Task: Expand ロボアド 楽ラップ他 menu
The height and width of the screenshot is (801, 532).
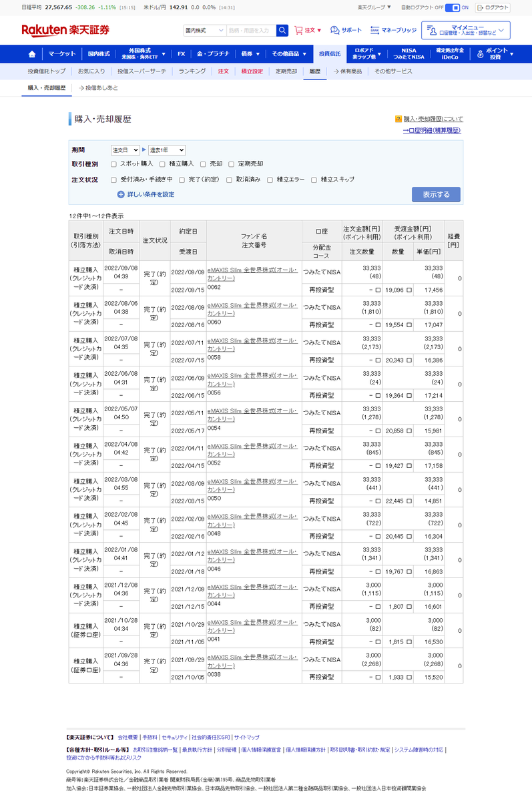Action: (x=367, y=54)
